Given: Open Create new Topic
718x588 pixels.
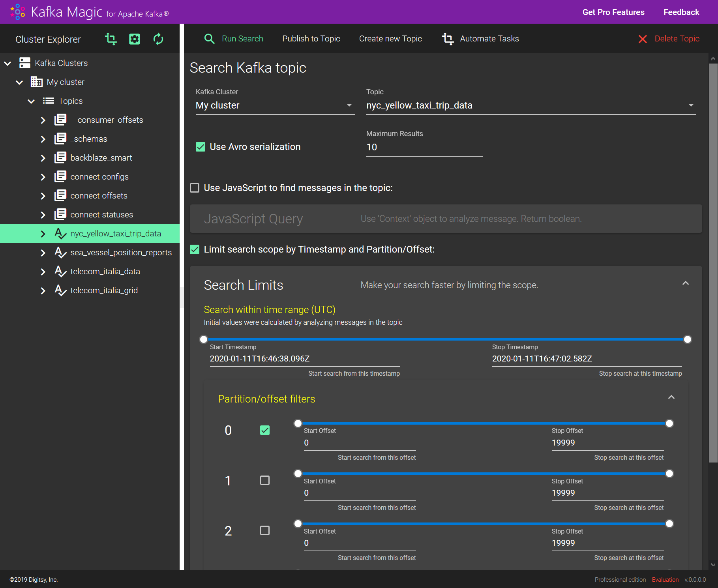Looking at the screenshot, I should click(390, 39).
